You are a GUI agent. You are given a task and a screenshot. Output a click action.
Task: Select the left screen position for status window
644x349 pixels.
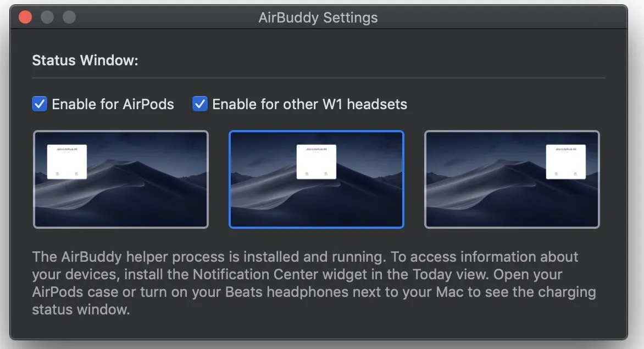pyautogui.click(x=121, y=179)
